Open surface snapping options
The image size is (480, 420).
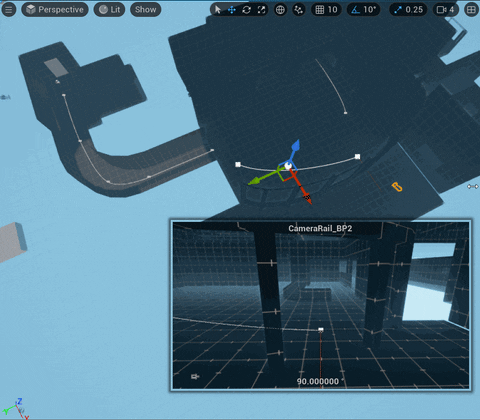coord(299,10)
